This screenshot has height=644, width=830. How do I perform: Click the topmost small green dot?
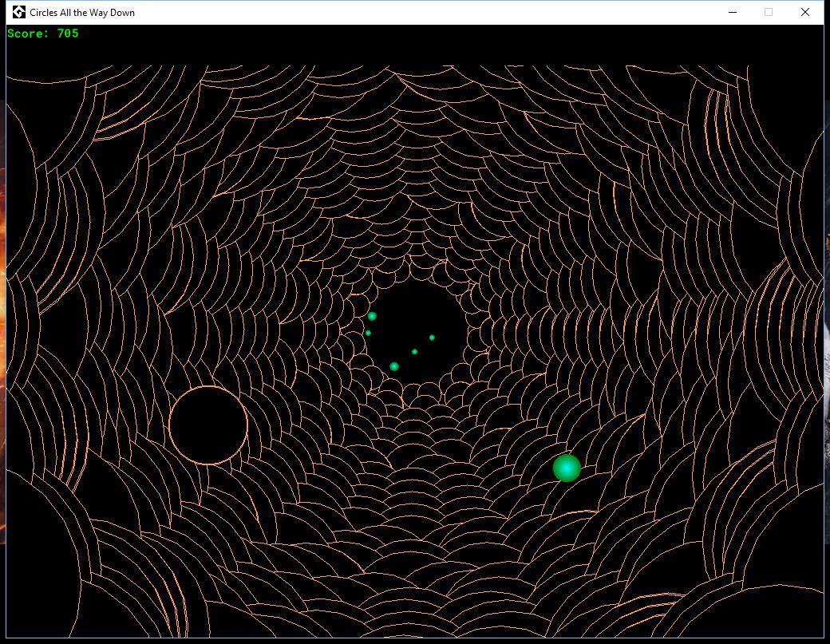pos(371,315)
